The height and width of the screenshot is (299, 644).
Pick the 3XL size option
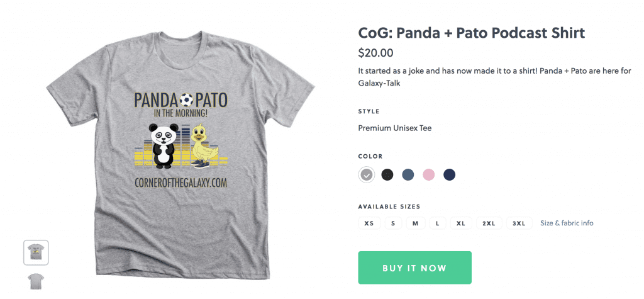(x=519, y=223)
